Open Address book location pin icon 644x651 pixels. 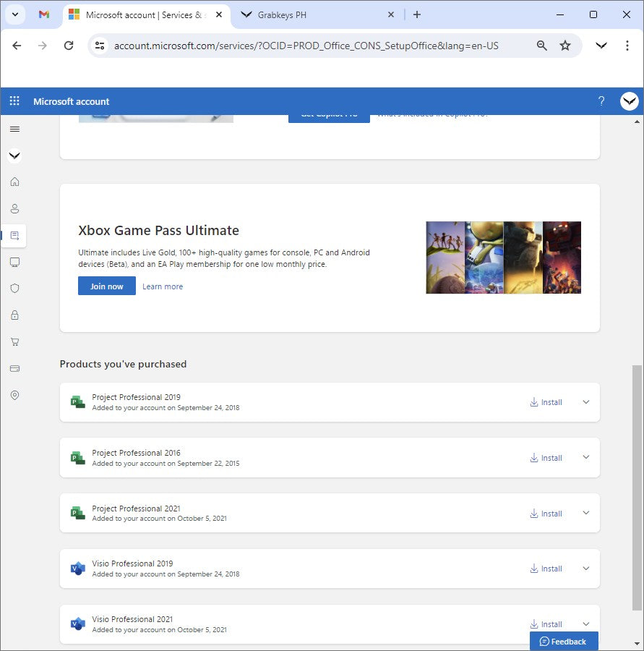14,395
